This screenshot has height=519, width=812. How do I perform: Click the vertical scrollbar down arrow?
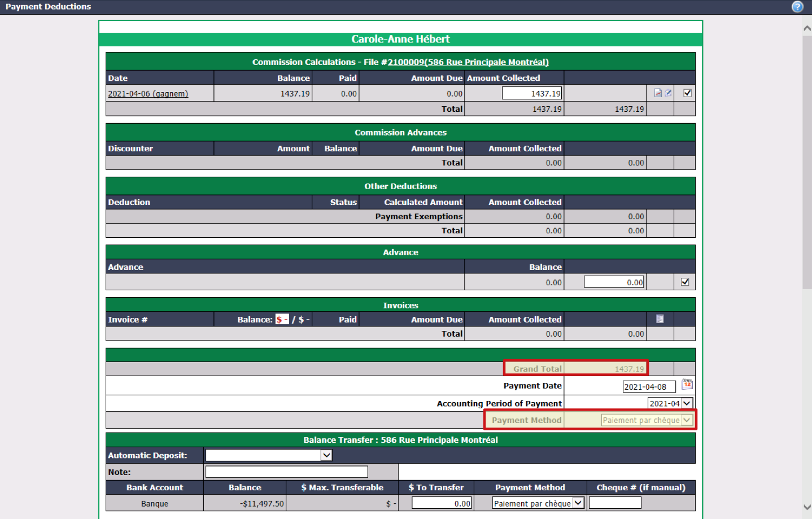[x=807, y=507]
